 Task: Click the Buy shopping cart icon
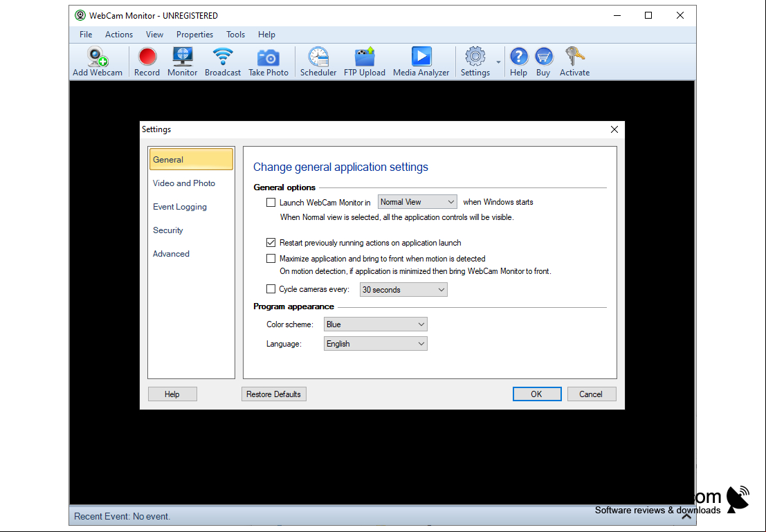(x=543, y=62)
